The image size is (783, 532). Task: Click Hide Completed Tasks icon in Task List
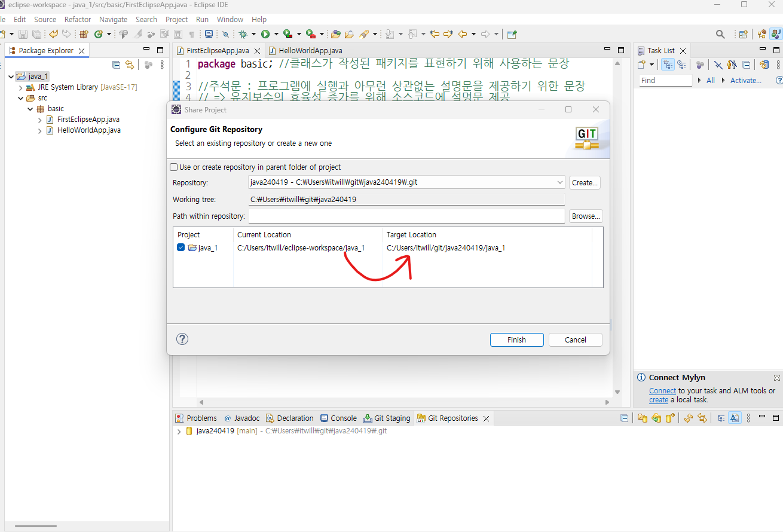718,65
